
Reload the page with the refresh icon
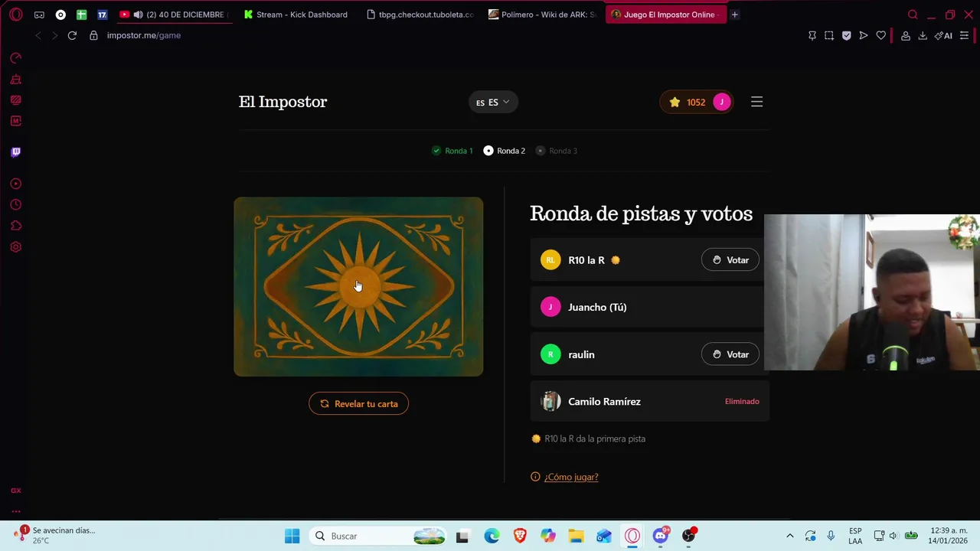72,35
